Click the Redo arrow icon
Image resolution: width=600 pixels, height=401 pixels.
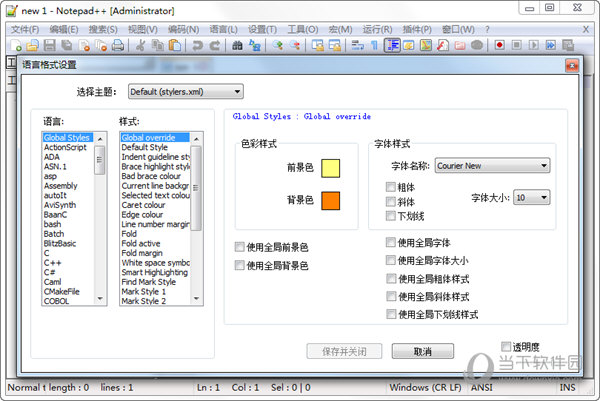pyautogui.click(x=215, y=46)
